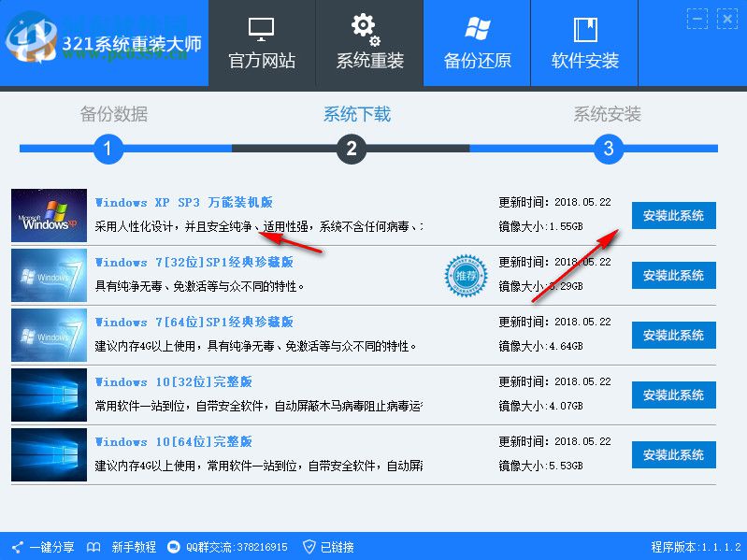Image resolution: width=747 pixels, height=560 pixels.
Task: Click the 系统下载 step label
Action: point(357,114)
